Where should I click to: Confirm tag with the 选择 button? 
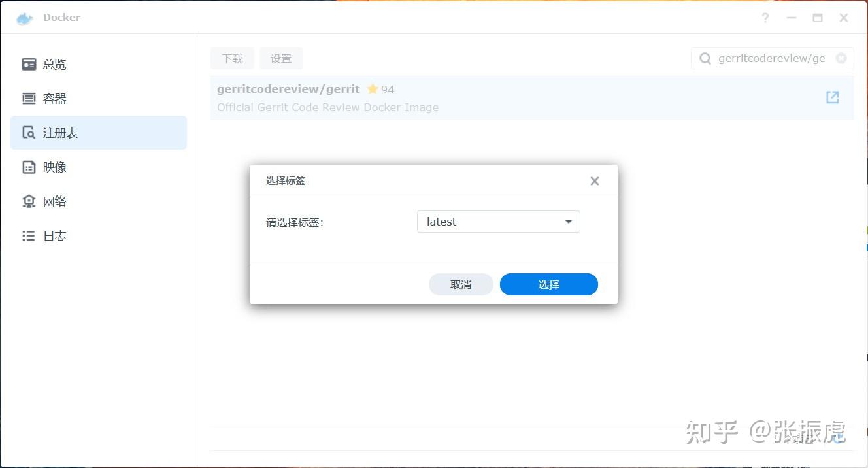click(548, 284)
